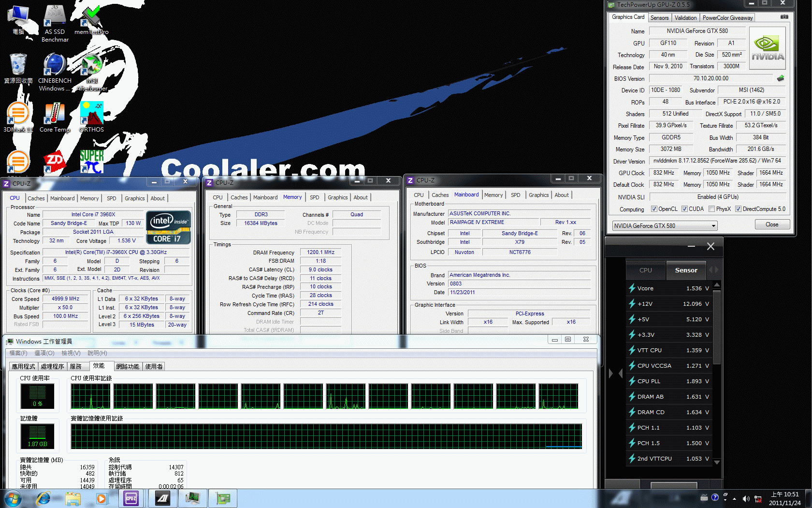Viewport: 812px width, 508px height.
Task: Click the 70.10.20.00.00 BIOS Version field in GPU-Z
Action: click(x=711, y=78)
